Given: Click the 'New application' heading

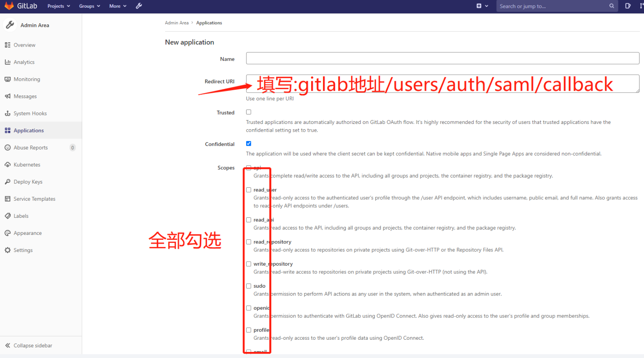Looking at the screenshot, I should (x=190, y=42).
